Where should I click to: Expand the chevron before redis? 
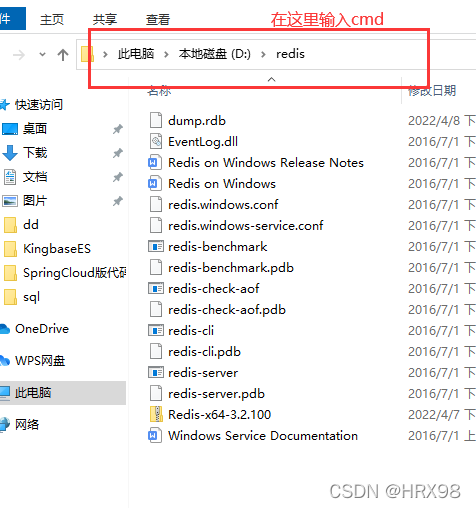(x=263, y=54)
